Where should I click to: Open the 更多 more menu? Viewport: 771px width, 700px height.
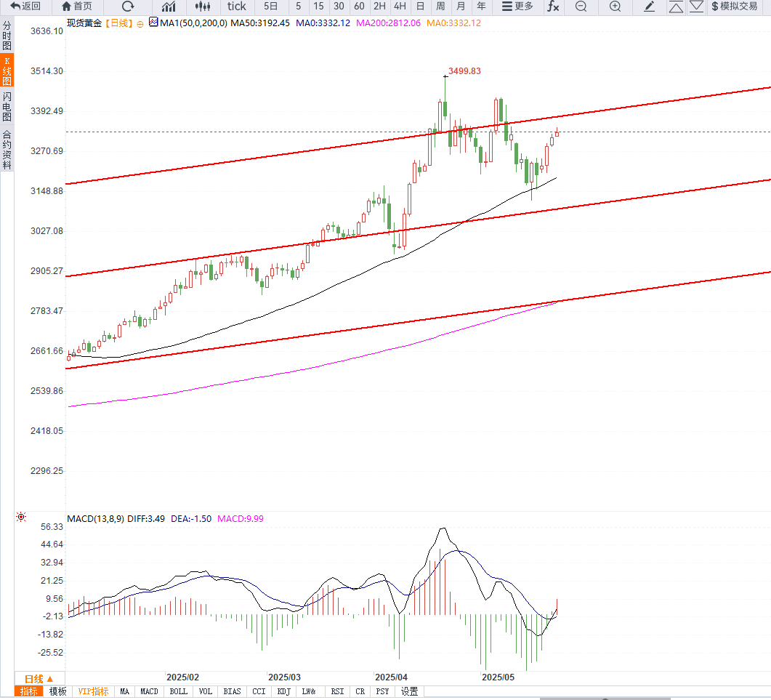coord(517,7)
